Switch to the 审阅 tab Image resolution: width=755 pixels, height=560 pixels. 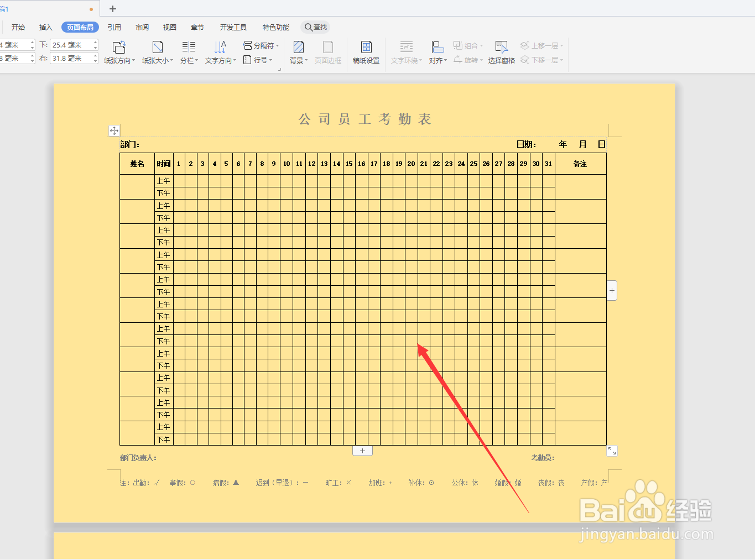tap(142, 27)
